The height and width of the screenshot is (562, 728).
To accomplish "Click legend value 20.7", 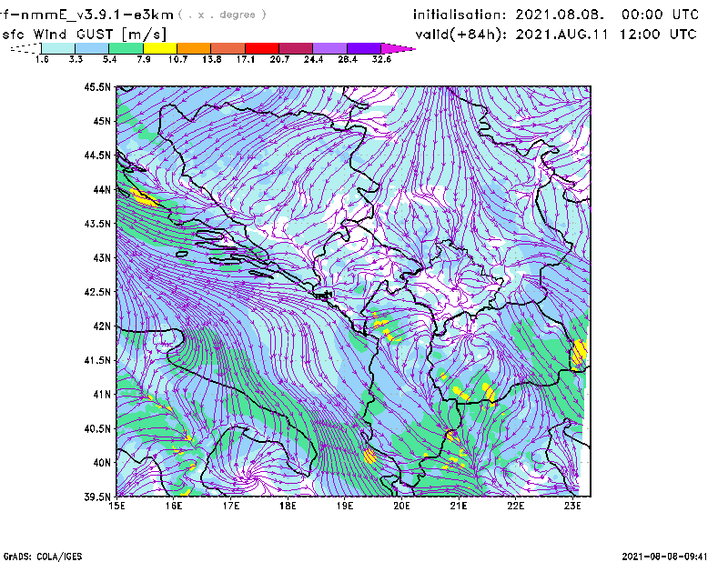I will point(279,59).
